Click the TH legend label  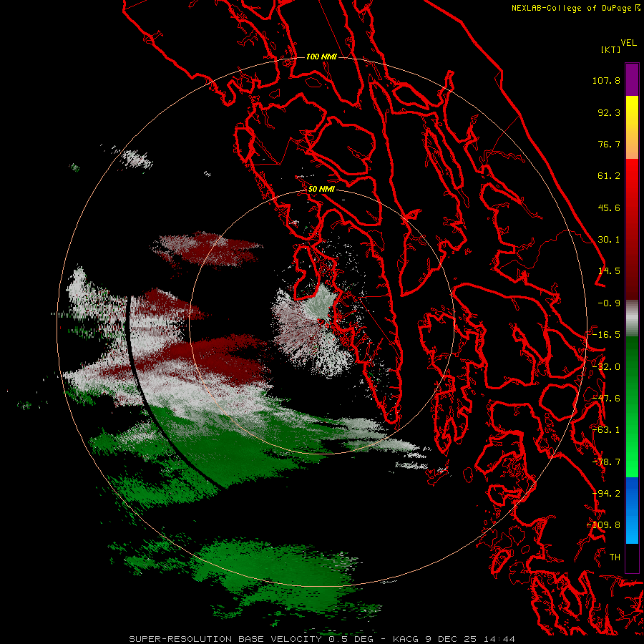click(615, 557)
